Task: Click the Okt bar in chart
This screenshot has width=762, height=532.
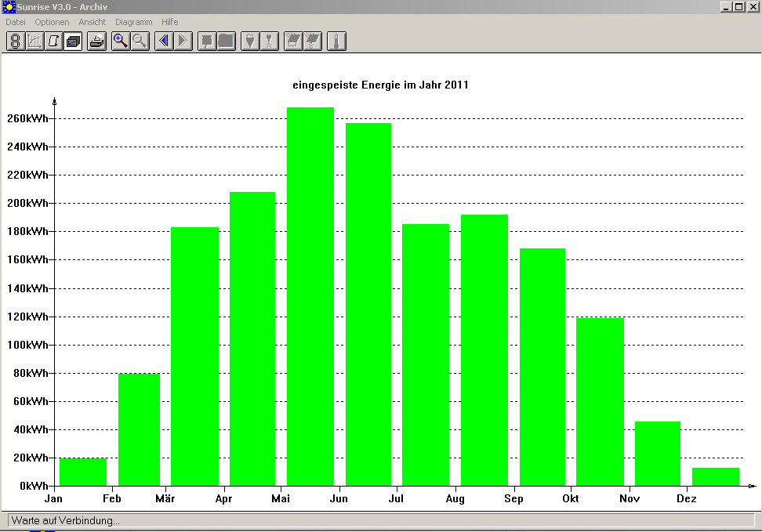Action: tap(601, 402)
